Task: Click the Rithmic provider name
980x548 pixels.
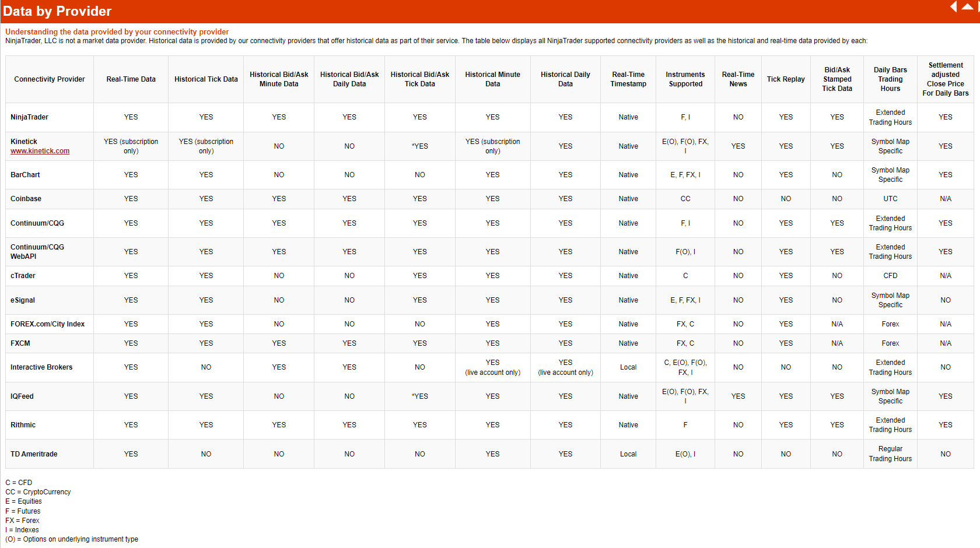Action: click(x=23, y=425)
